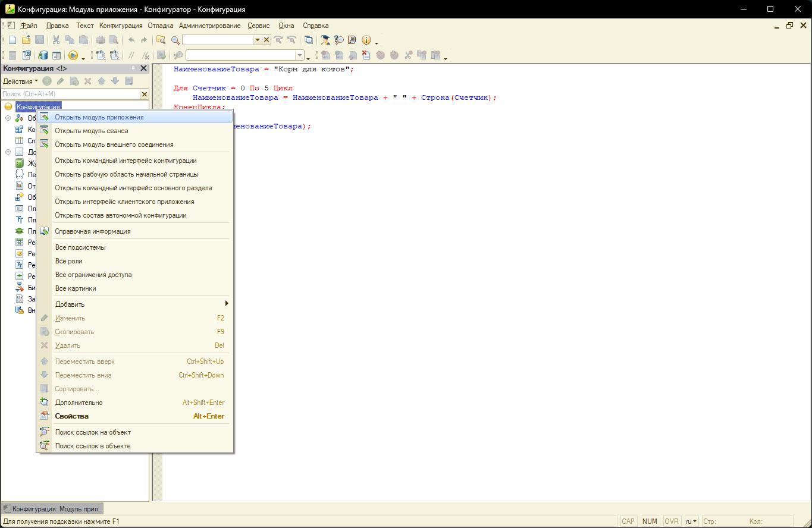This screenshot has width=812, height=528.
Task: Clear the configuration search field
Action: (144, 94)
